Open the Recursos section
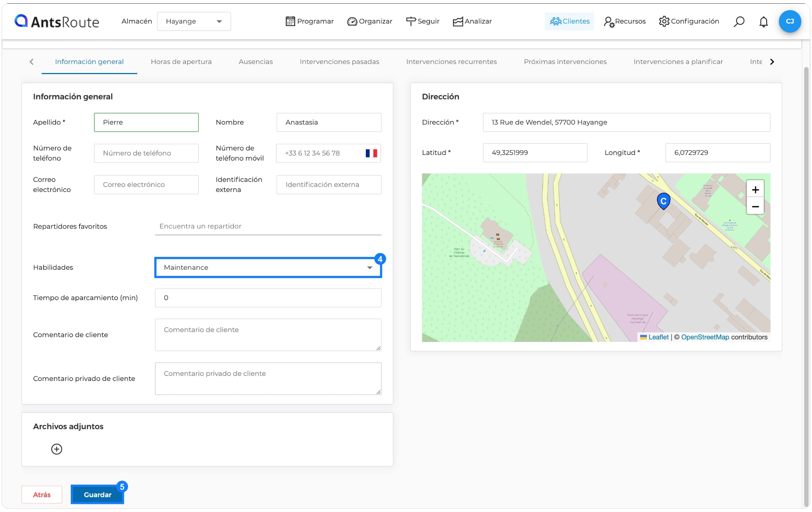Viewport: 812px width, 512px height. click(x=625, y=21)
